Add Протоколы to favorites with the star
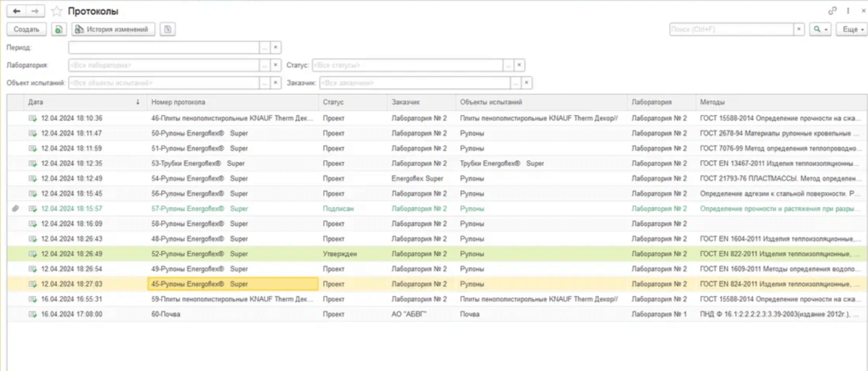 click(57, 11)
